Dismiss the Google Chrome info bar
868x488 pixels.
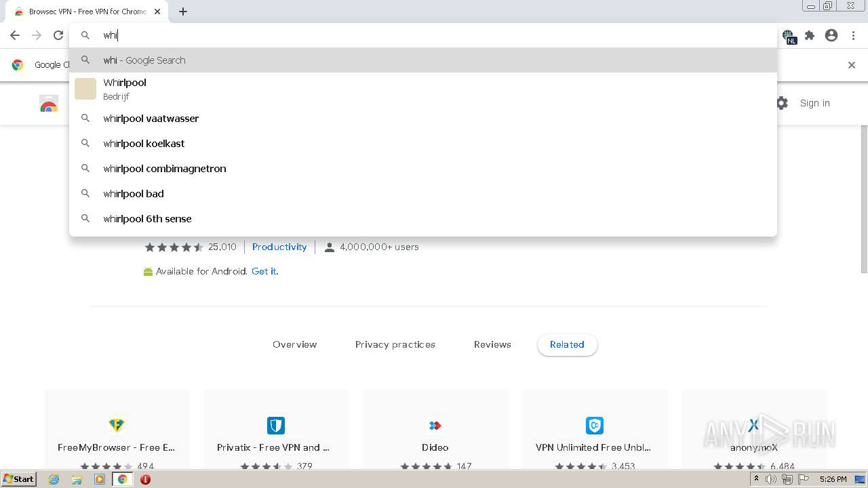tap(852, 65)
